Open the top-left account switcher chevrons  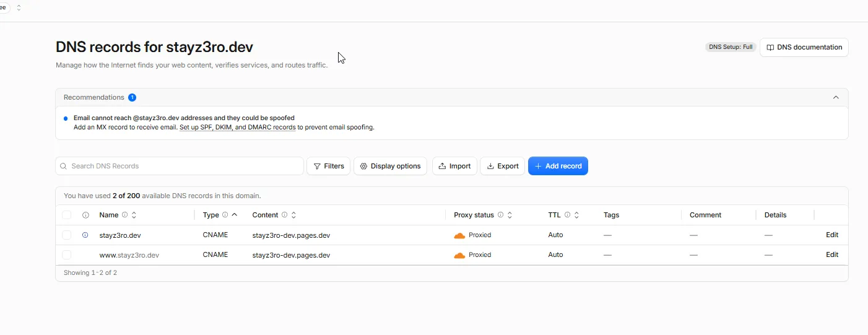tap(19, 8)
